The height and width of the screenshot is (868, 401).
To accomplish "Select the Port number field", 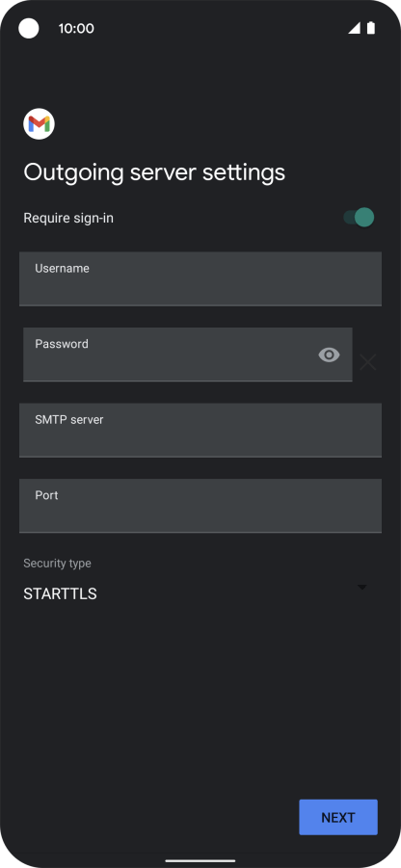I will [200, 506].
